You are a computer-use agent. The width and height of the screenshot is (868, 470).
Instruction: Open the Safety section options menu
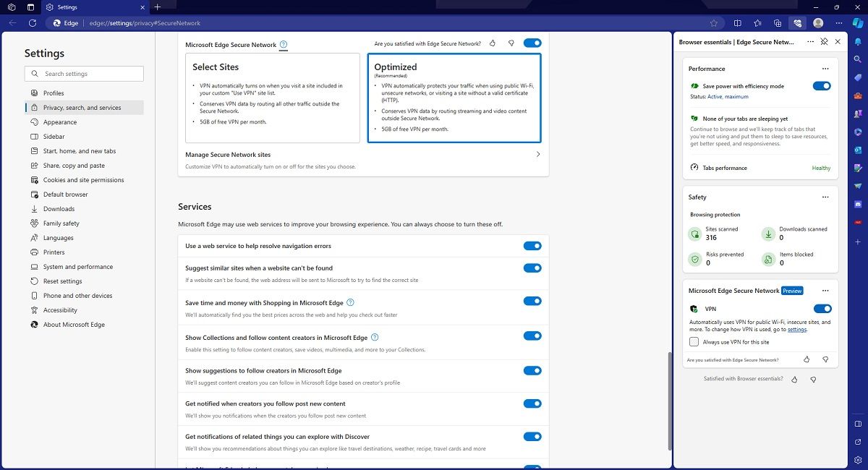[825, 197]
